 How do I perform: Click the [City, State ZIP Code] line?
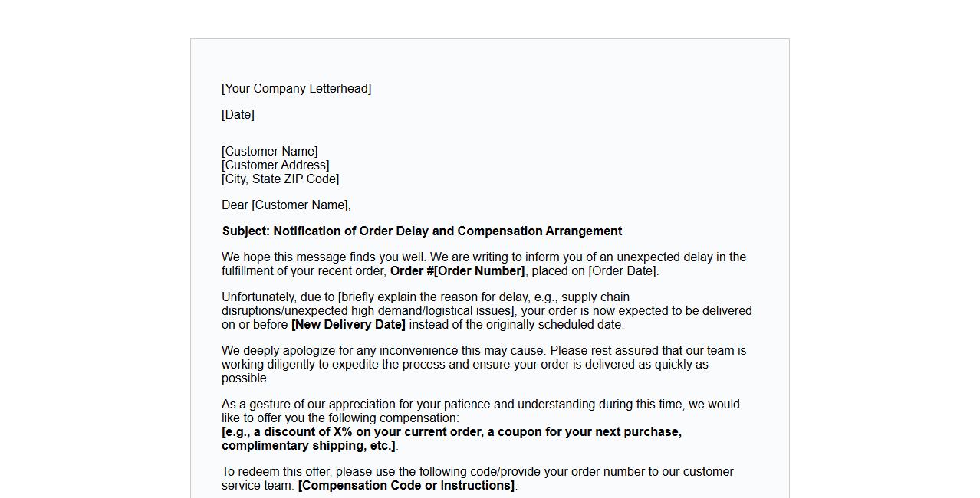coord(280,179)
